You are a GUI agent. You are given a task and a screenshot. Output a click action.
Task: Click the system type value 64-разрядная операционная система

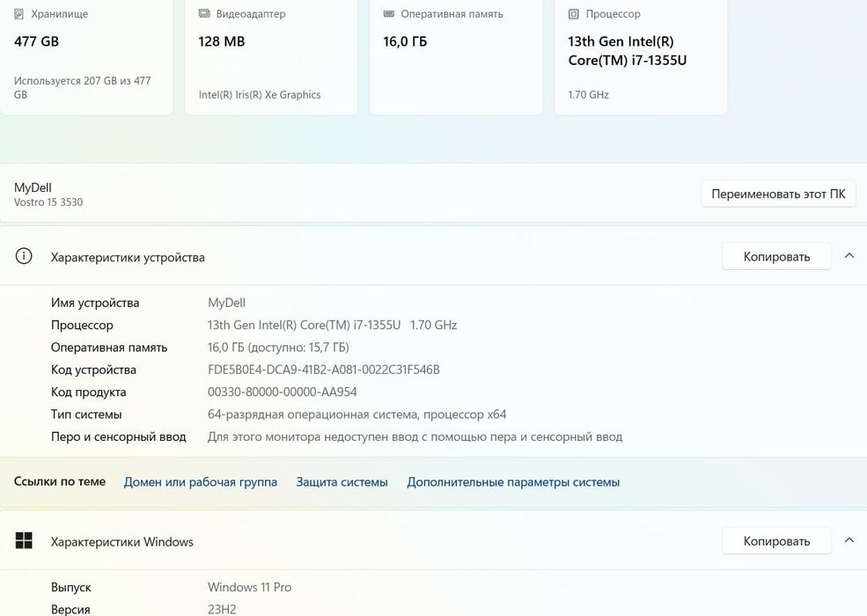(x=356, y=414)
